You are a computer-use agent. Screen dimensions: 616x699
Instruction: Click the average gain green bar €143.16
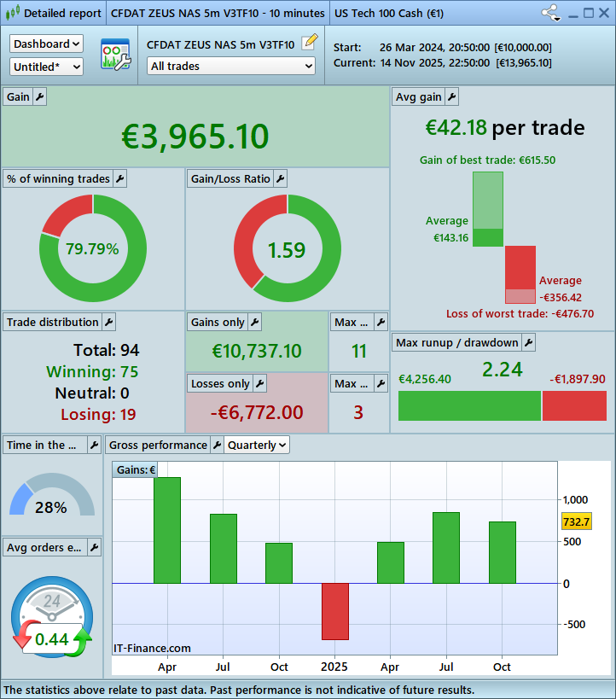tap(488, 237)
